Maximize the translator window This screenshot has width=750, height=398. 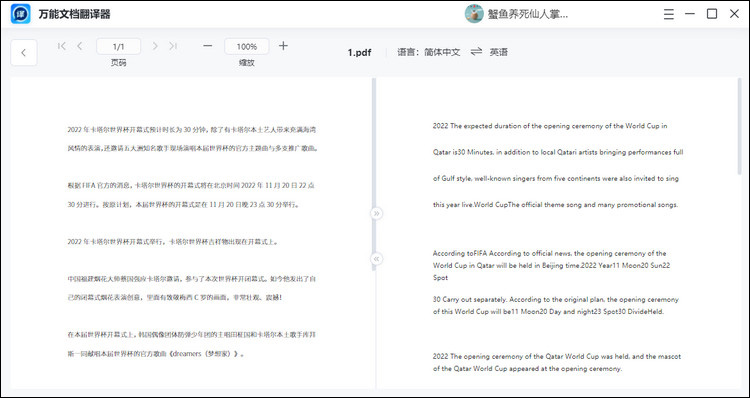click(x=712, y=14)
